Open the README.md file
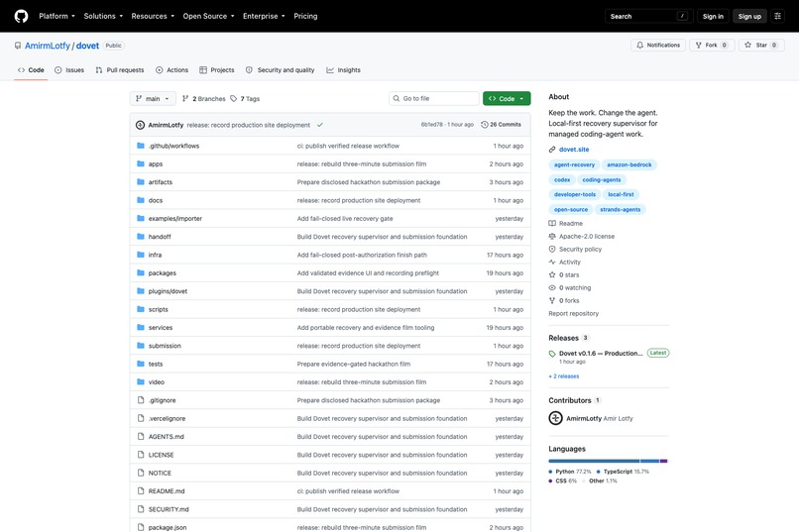Image resolution: width=799 pixels, height=532 pixels. (167, 491)
